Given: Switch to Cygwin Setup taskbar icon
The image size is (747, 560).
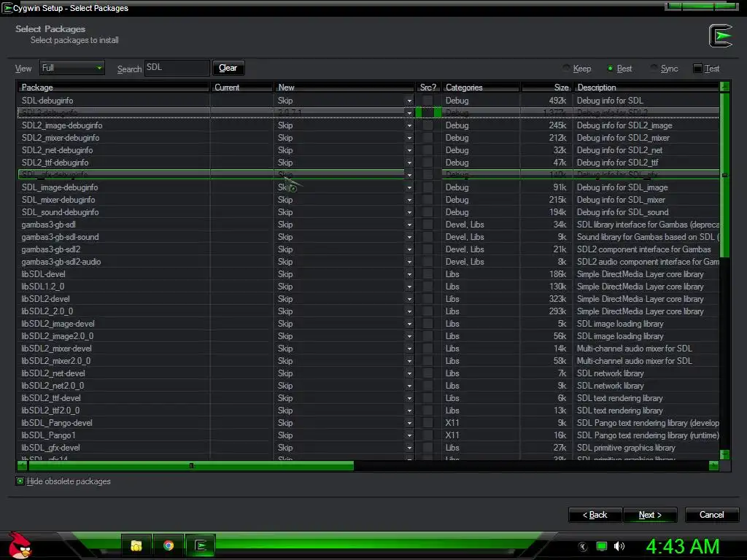Looking at the screenshot, I should tap(200, 545).
